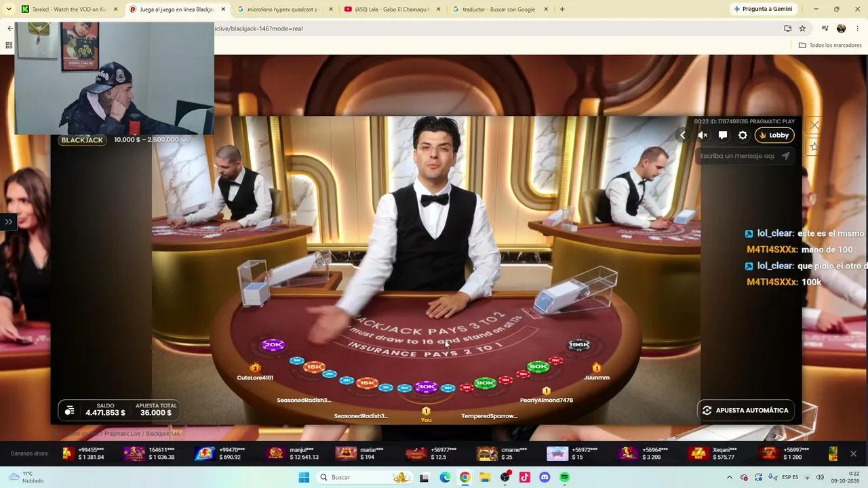Image resolution: width=868 pixels, height=488 pixels.
Task: Unmute the game sound speaker icon
Action: point(703,135)
